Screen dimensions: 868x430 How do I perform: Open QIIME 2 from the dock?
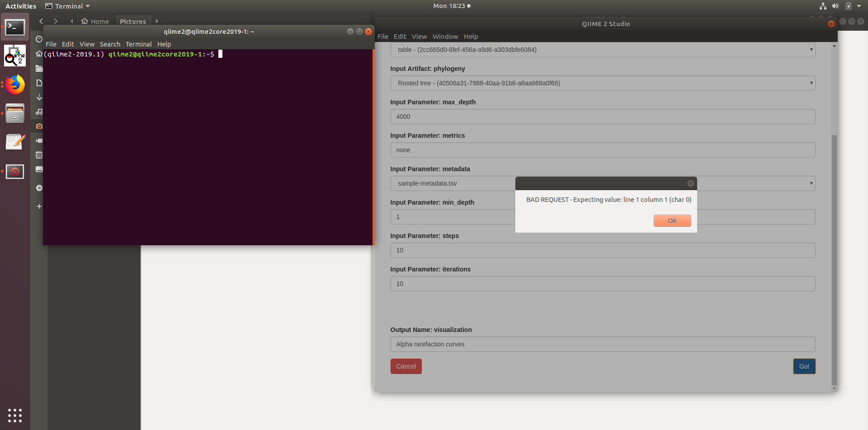(x=15, y=56)
